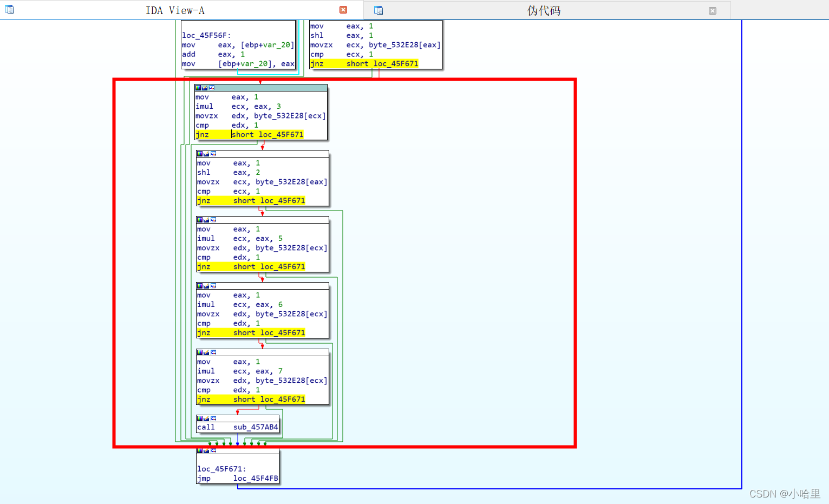Click pencil edit icon on imul 5 block
Screen dimensions: 829x504
coord(206,220)
